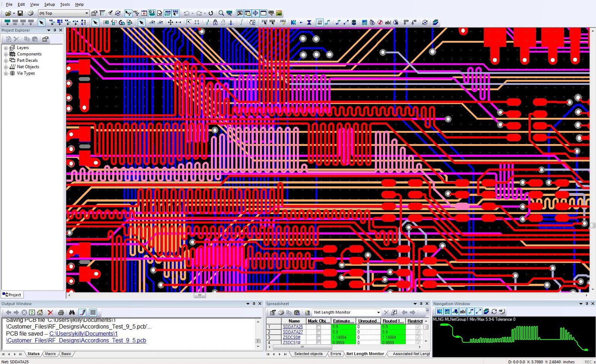Click the Open file icon
Viewport: 596px width, 364px height.
coord(8,13)
